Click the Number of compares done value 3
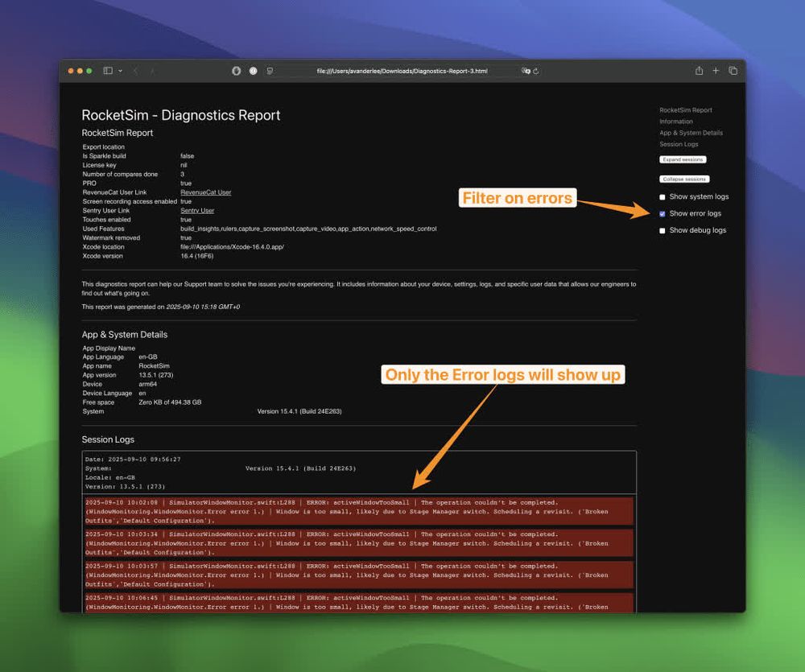This screenshot has height=672, width=805. click(182, 174)
